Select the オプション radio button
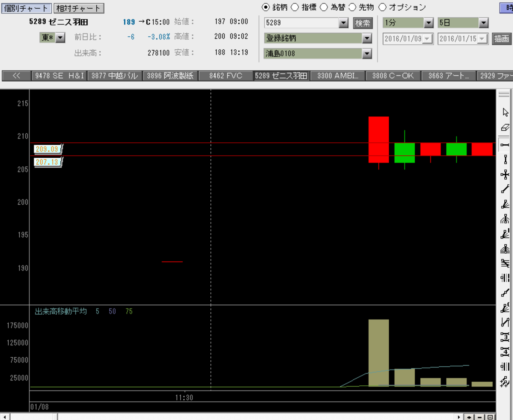The image size is (513, 420). [382, 7]
